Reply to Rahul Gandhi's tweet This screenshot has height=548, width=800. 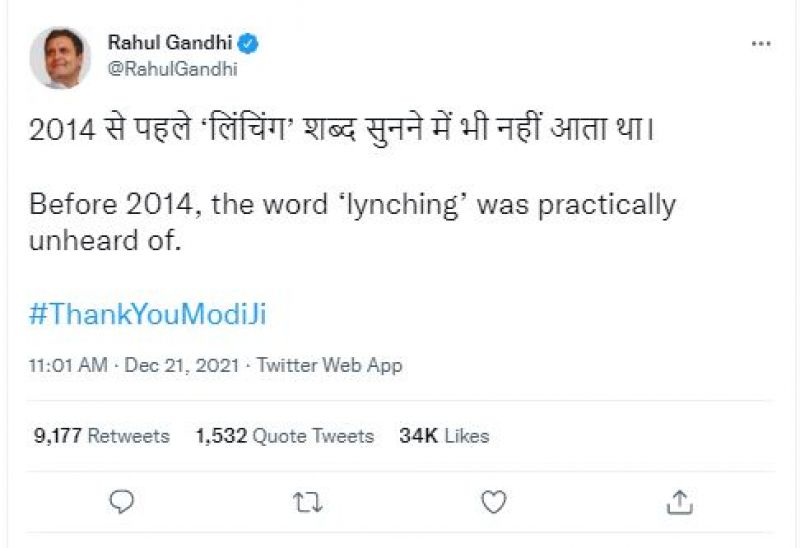click(121, 502)
